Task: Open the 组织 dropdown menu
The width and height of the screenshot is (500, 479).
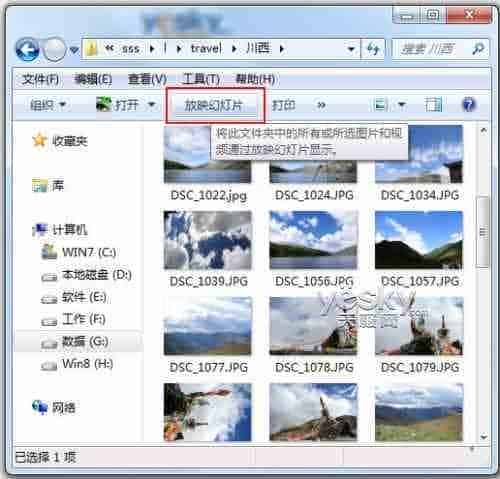Action: click(48, 105)
